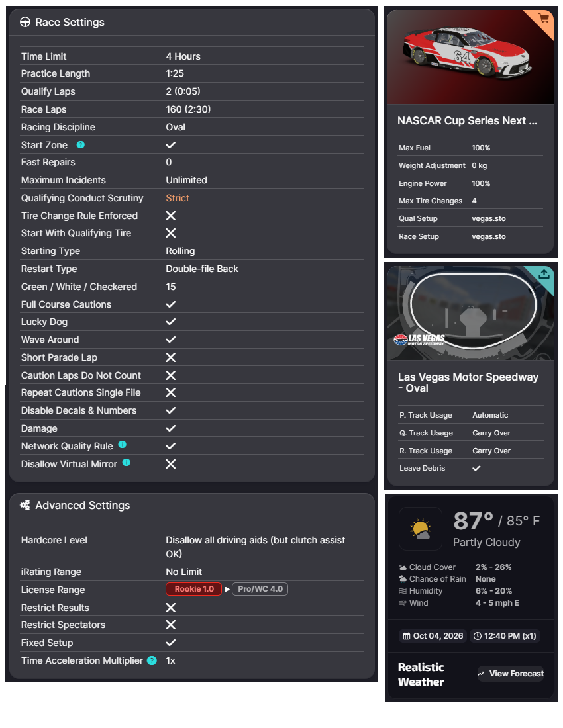Click the Oct 04, 2026 date chip

click(433, 636)
